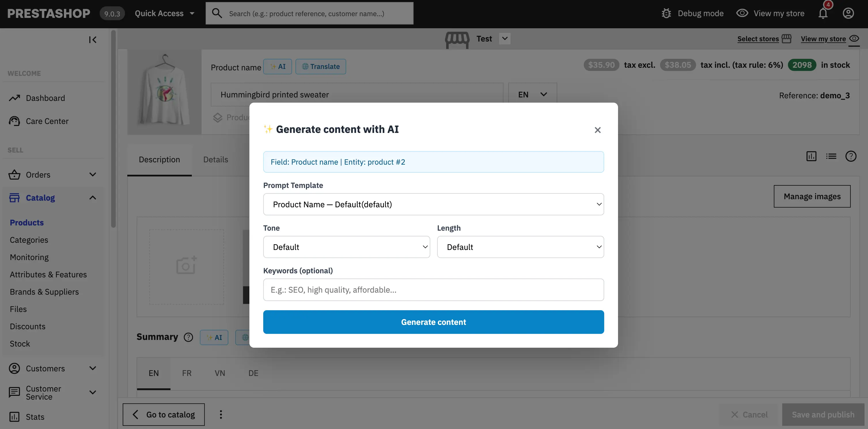Click the search magnifier icon
868x429 pixels.
point(217,13)
